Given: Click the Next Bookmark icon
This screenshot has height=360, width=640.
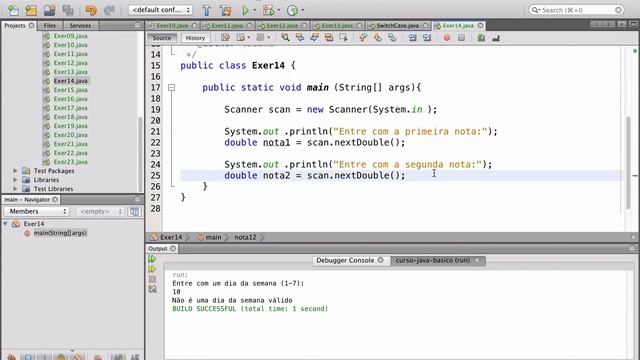Looking at the screenshot, I should (378, 38).
